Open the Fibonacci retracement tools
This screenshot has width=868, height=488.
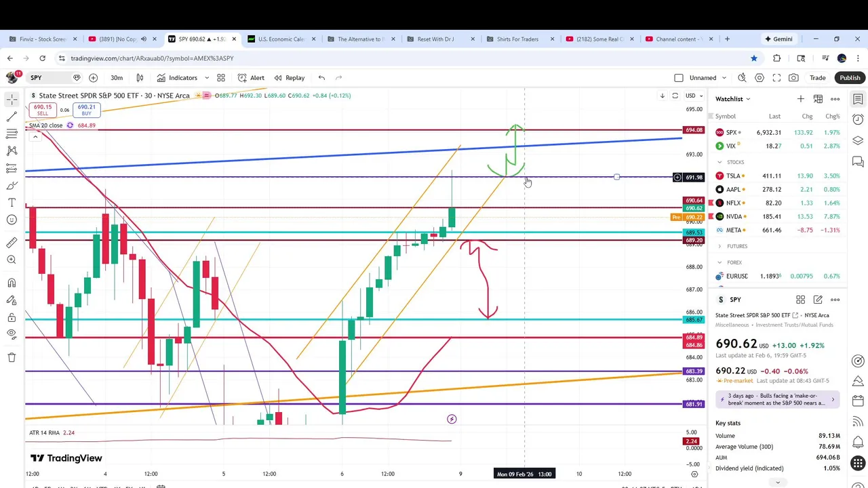[12, 134]
